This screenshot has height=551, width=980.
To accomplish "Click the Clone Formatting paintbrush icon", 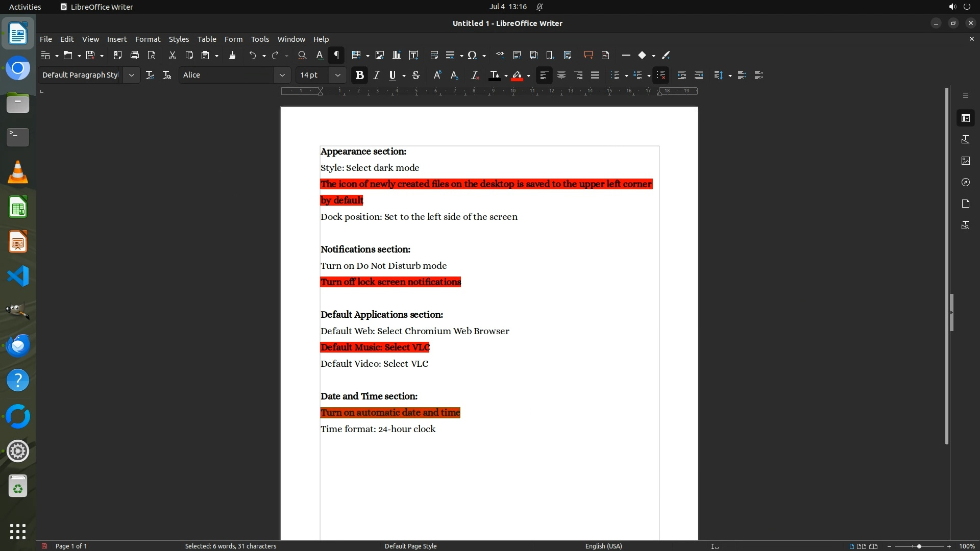I will point(232,55).
